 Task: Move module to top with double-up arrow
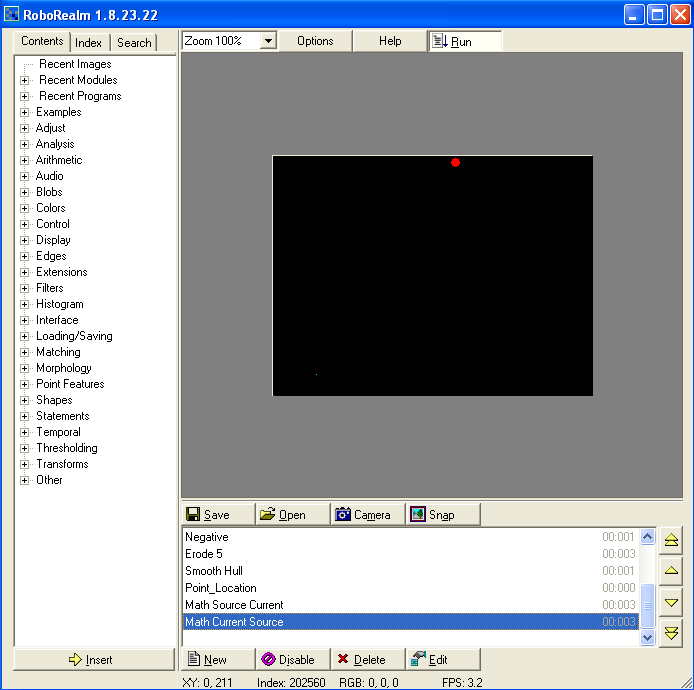[x=672, y=540]
